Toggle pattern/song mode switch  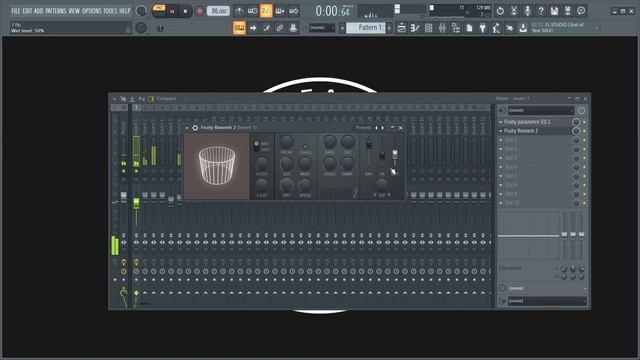[159, 11]
